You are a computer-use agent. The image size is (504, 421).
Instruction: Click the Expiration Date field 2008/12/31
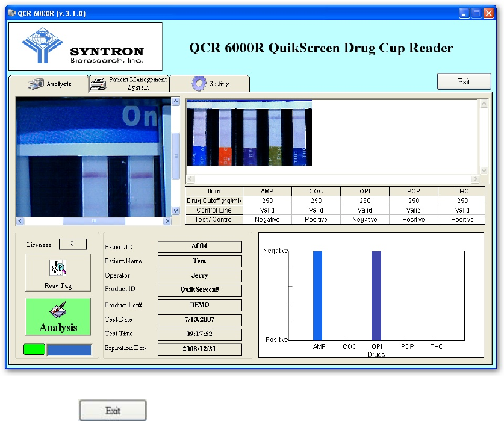(199, 349)
